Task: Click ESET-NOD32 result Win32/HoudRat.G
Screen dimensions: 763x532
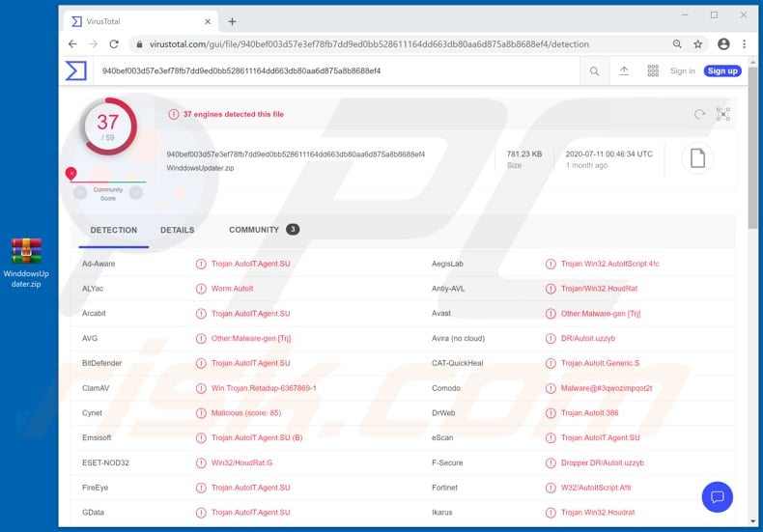Action: click(x=241, y=462)
